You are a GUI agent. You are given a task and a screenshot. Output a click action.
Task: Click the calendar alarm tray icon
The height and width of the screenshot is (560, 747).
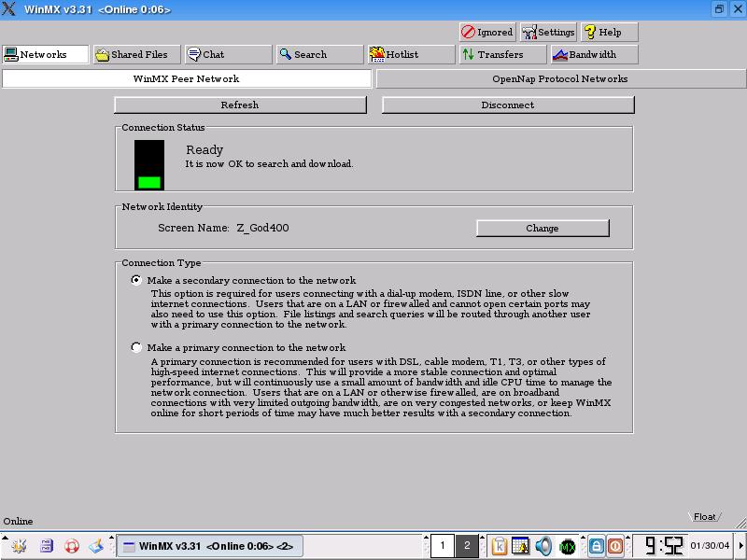pos(520,546)
